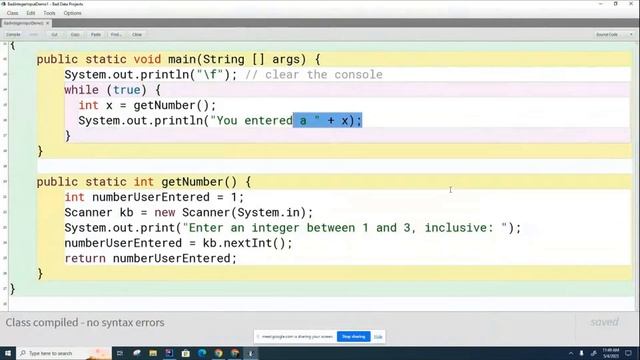Open Task View on the taskbar
The width and height of the screenshot is (640, 360).
(x=120, y=353)
